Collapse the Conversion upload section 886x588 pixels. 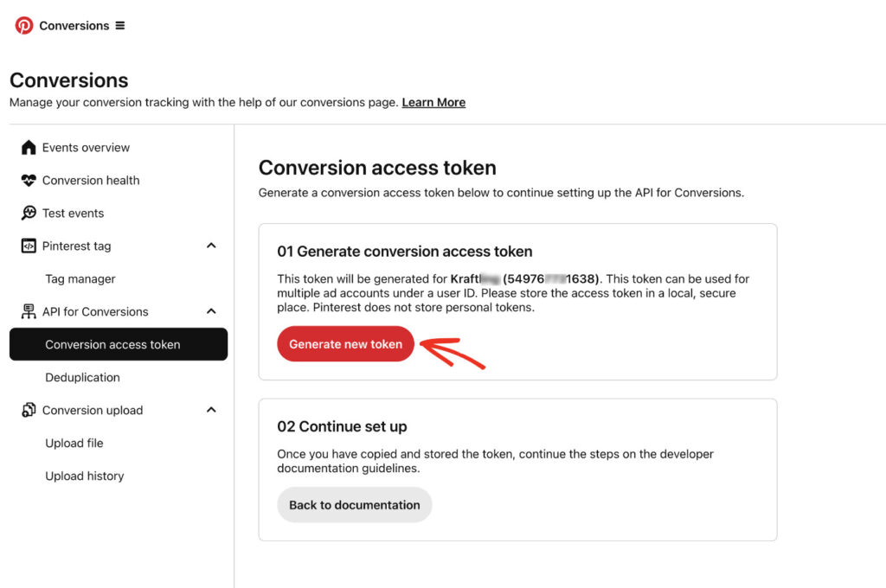[211, 410]
